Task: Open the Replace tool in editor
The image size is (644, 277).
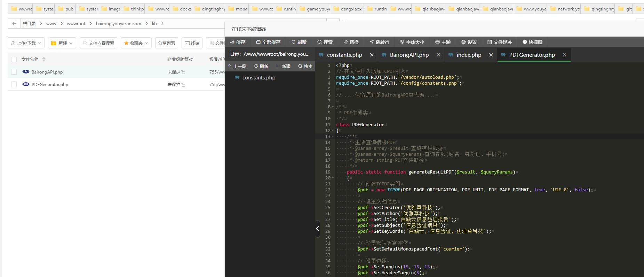Action: tap(351, 42)
